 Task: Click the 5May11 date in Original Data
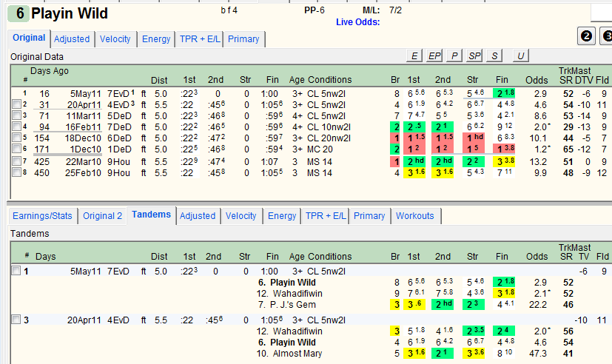tap(86, 94)
